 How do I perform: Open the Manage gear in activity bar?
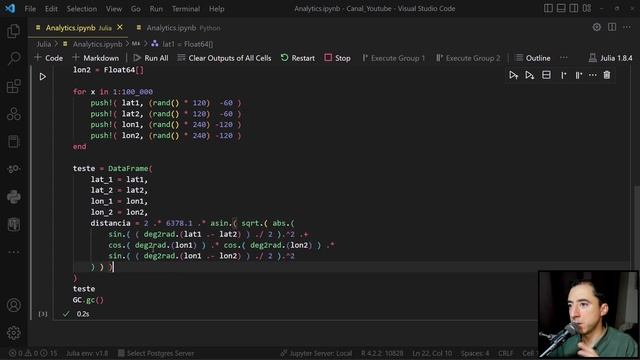[x=13, y=333]
